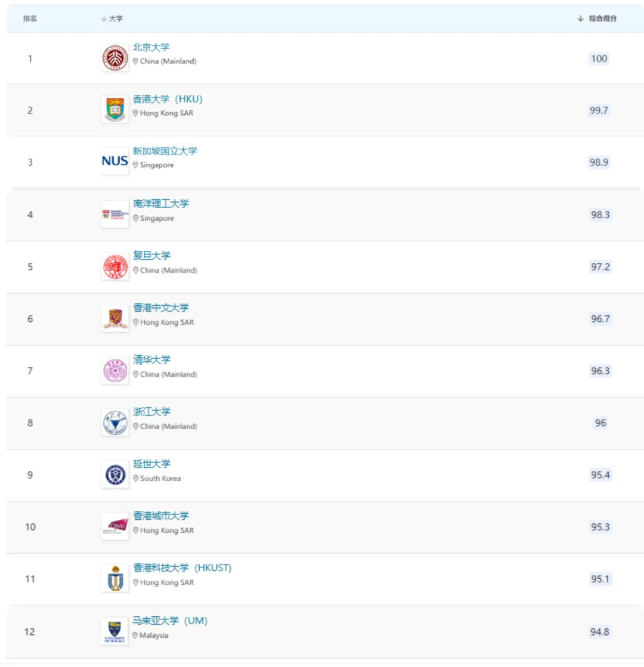This screenshot has height=667, width=644.
Task: Click the Tsinghua University purple seal logo
Action: coord(115,371)
